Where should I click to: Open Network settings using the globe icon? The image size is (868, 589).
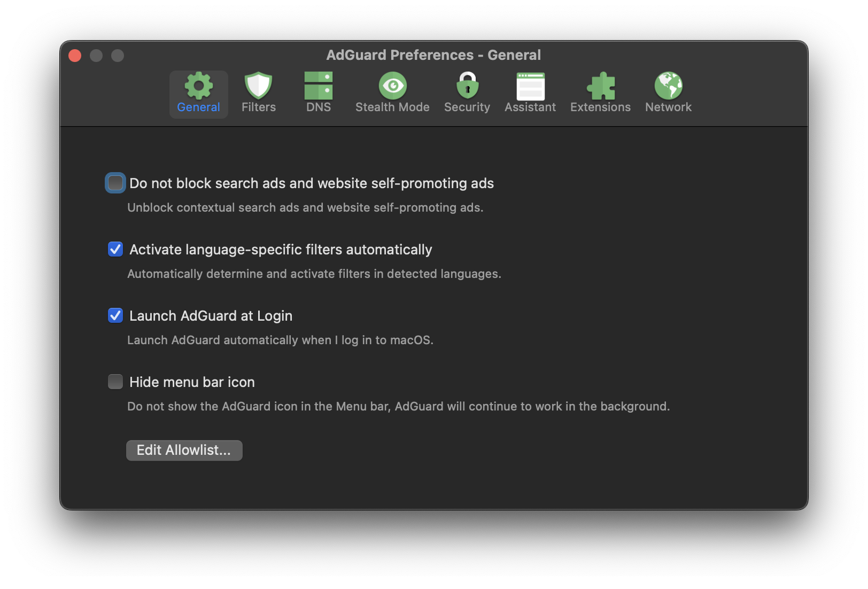tap(668, 86)
